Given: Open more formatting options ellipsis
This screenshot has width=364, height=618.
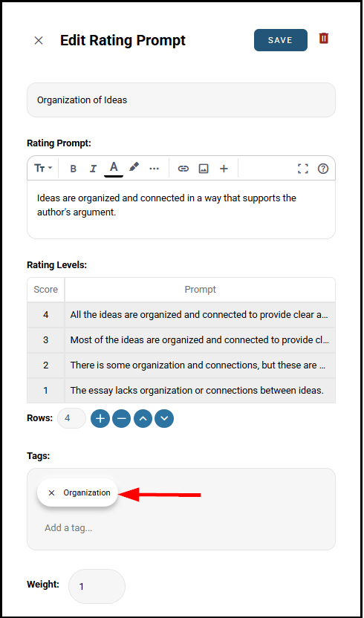Looking at the screenshot, I should pyautogui.click(x=155, y=169).
